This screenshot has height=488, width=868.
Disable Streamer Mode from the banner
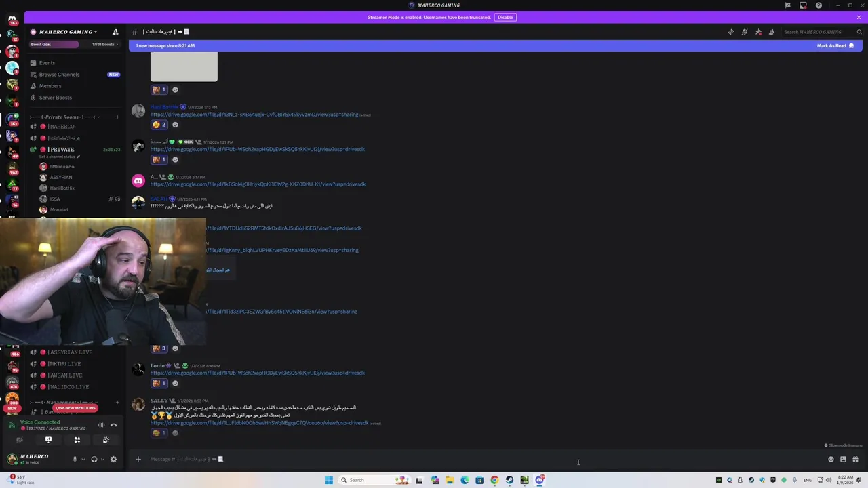pos(505,17)
